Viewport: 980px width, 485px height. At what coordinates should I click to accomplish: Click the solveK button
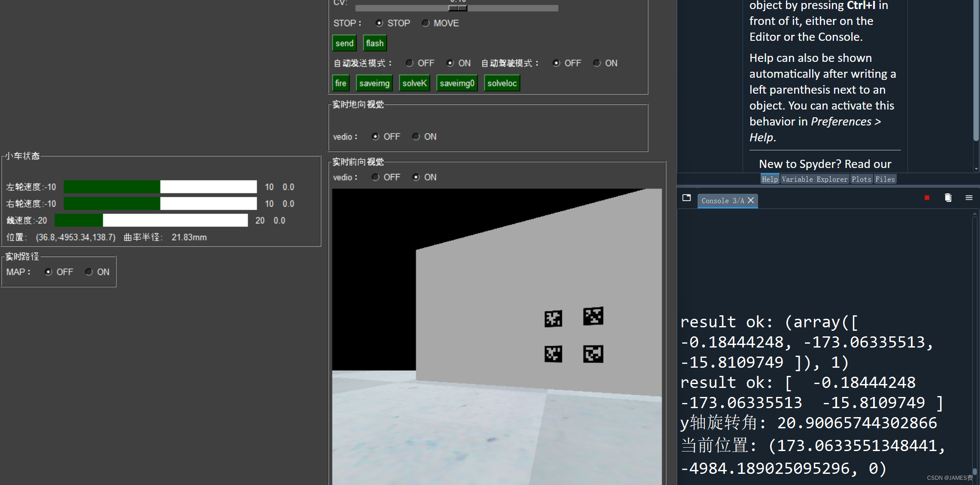coord(414,83)
